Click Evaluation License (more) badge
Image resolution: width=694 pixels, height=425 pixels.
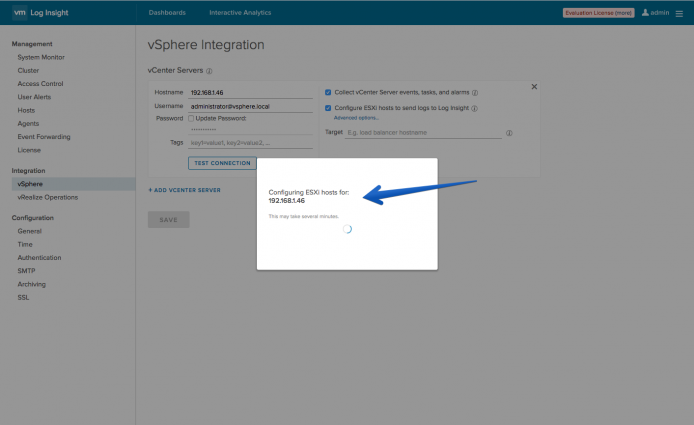598,13
